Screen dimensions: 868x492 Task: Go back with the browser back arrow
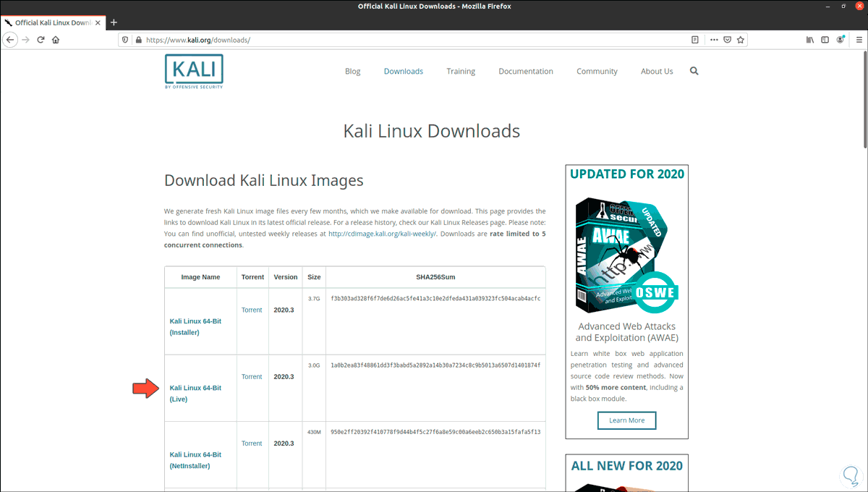point(10,40)
